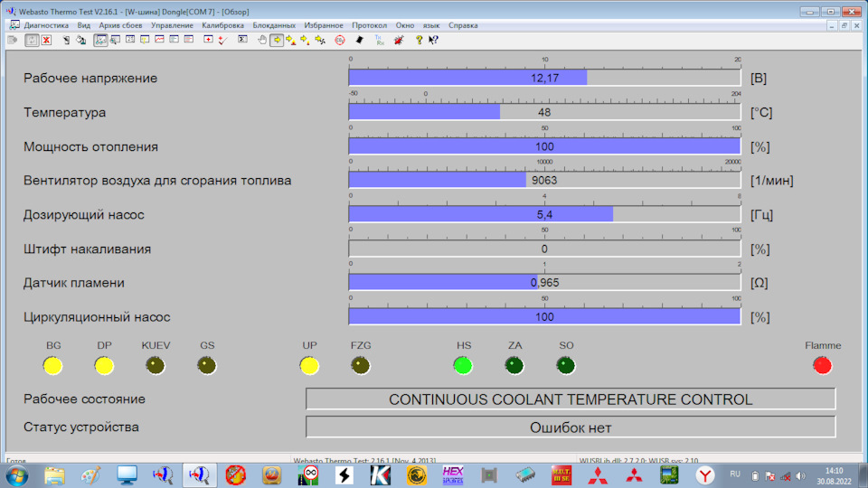Click the yellow question mark help icon
The image size is (868, 488).
coord(419,40)
